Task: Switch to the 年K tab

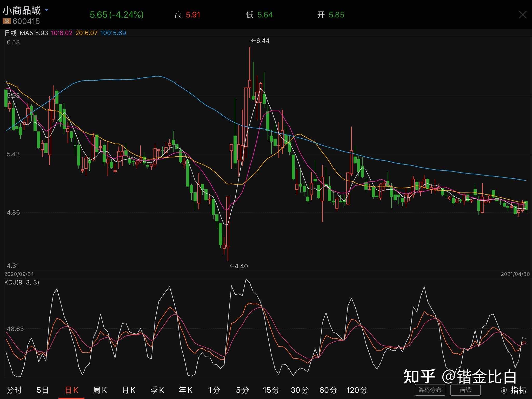Action: click(186, 390)
